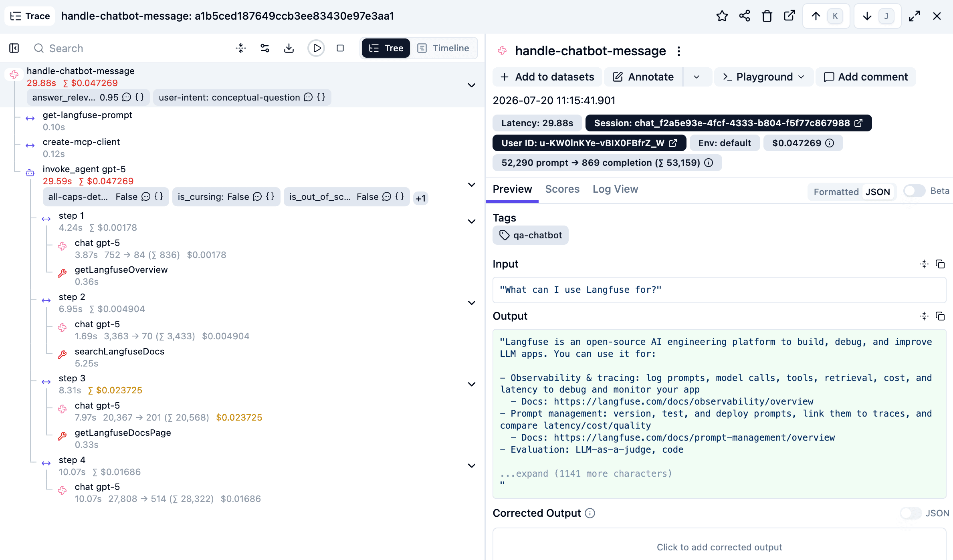Open the Scores tab

pyautogui.click(x=562, y=189)
